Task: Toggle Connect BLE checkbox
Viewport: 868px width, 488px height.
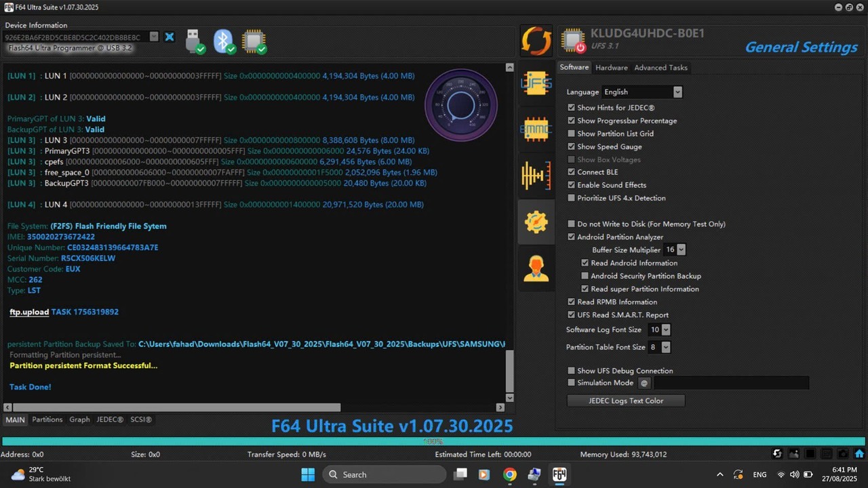Action: [x=572, y=172]
